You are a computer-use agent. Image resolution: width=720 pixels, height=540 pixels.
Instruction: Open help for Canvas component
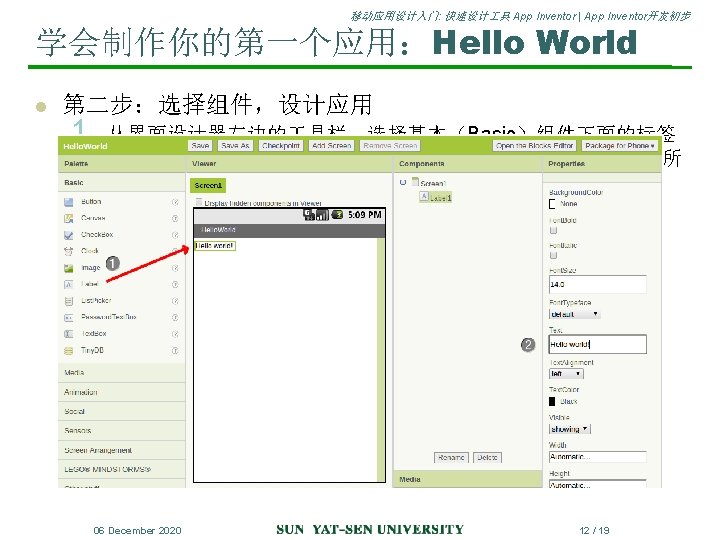click(175, 219)
